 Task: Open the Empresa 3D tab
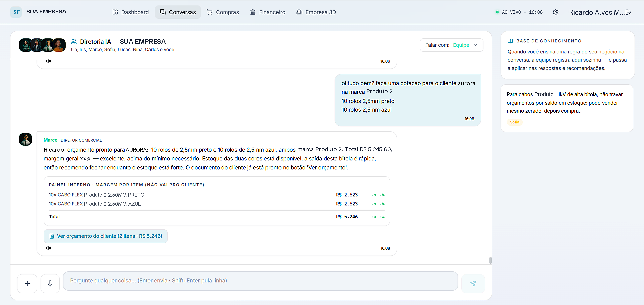(316, 12)
